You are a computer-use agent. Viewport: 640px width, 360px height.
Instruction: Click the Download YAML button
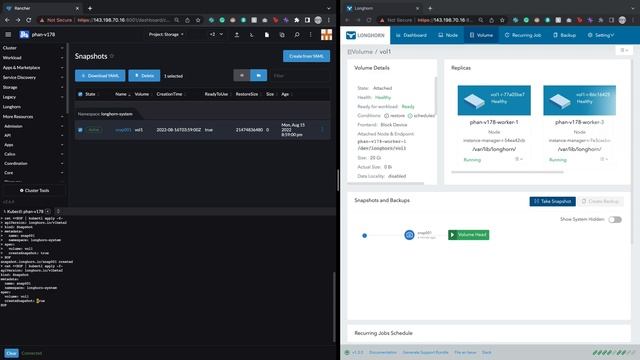(100, 76)
